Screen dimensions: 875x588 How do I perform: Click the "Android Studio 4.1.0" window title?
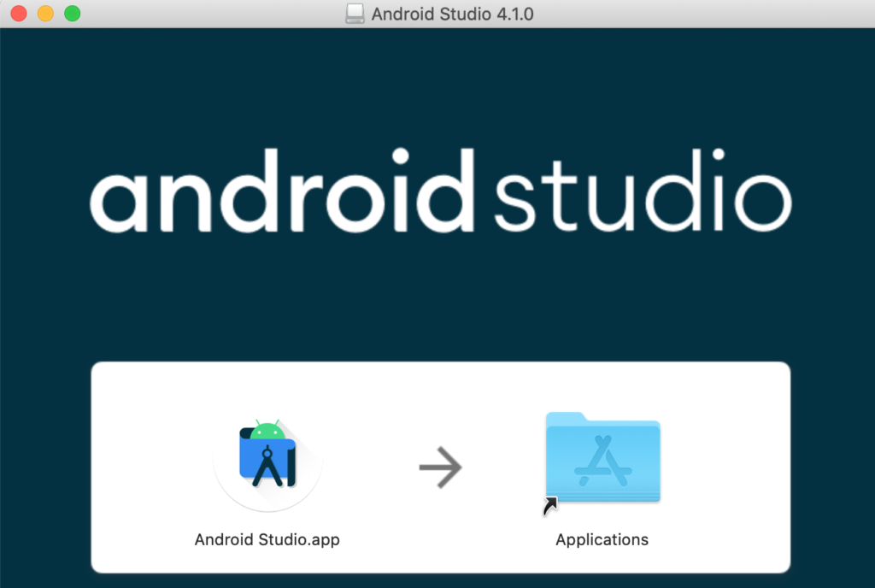point(453,14)
